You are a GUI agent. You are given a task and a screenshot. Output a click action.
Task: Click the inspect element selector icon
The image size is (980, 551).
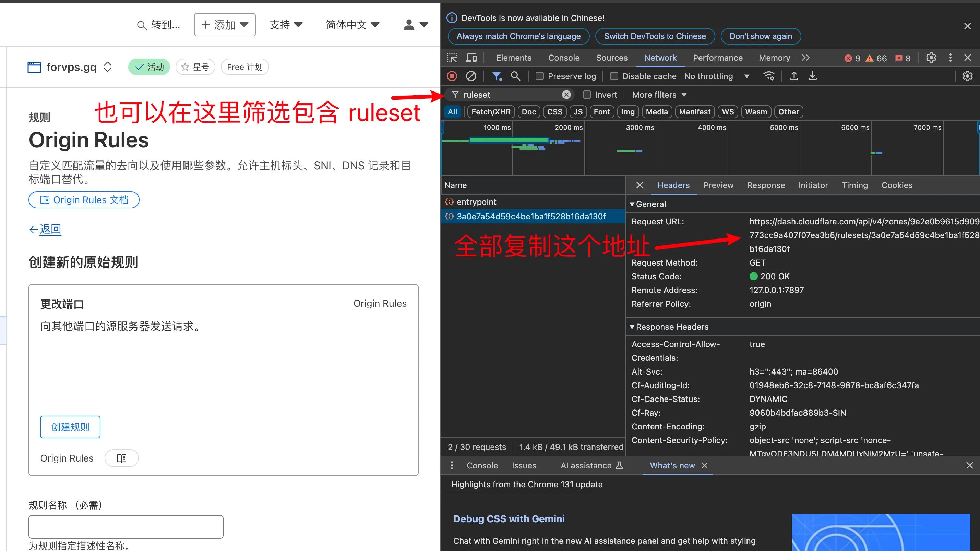[452, 58]
